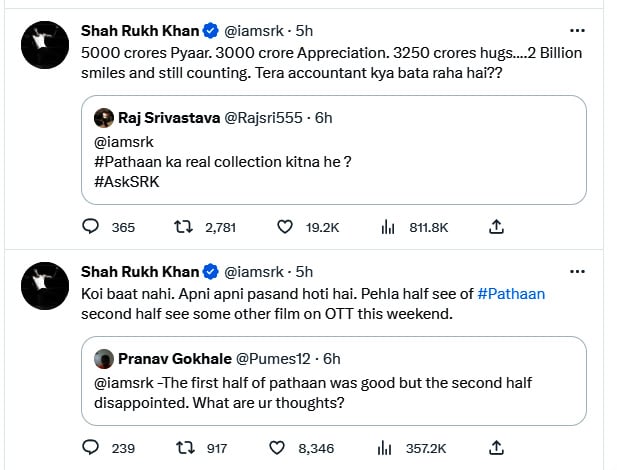This screenshot has height=470, width=617.
Task: Click Pranav Gokhale's profile picture
Action: pos(103,358)
